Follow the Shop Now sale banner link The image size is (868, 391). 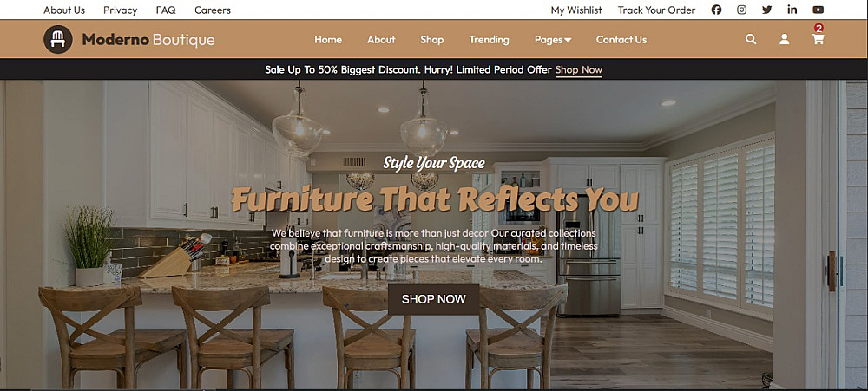[x=578, y=70]
